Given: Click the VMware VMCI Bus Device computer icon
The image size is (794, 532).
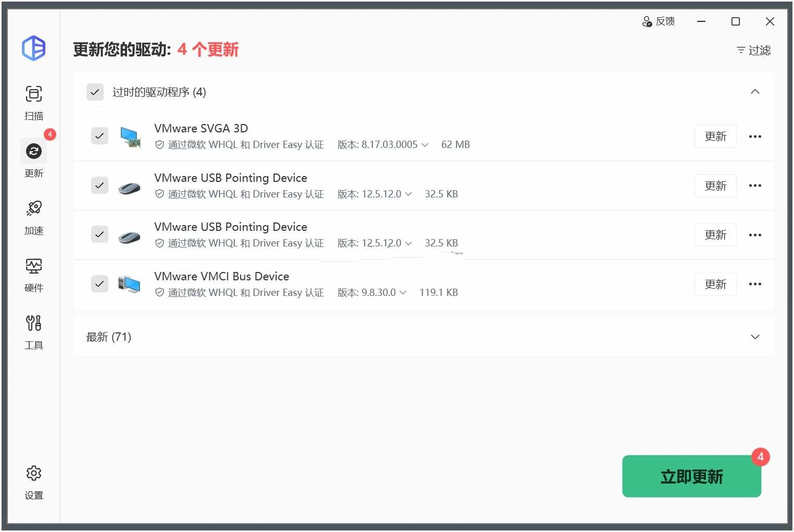Looking at the screenshot, I should tap(129, 284).
